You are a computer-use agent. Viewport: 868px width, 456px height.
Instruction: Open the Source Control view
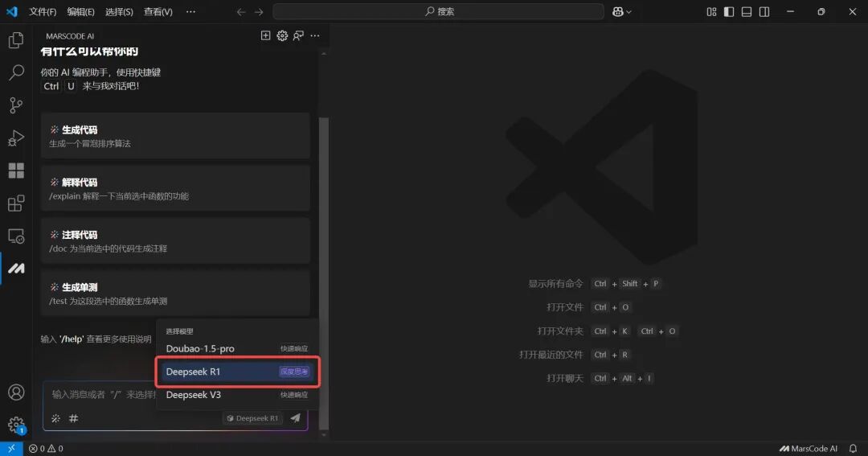click(16, 105)
